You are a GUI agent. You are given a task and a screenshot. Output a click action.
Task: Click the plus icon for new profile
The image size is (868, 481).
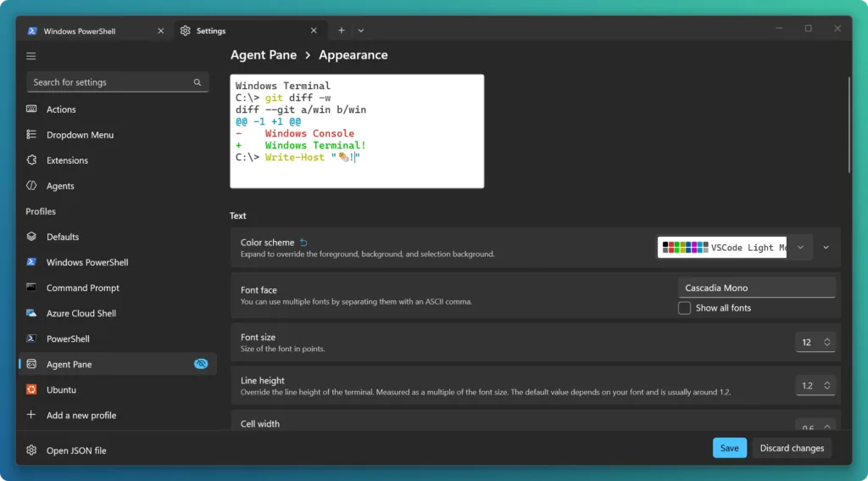click(x=31, y=415)
